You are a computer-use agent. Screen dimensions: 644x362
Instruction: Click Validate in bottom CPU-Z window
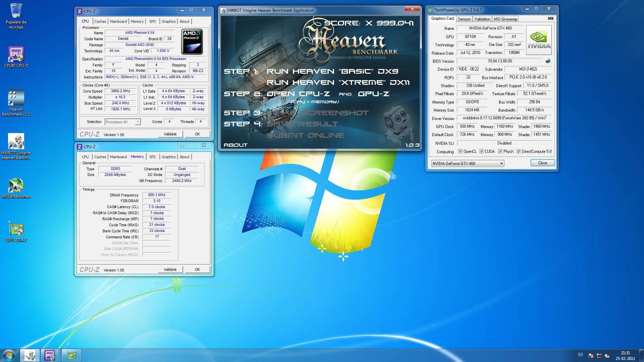pyautogui.click(x=170, y=269)
